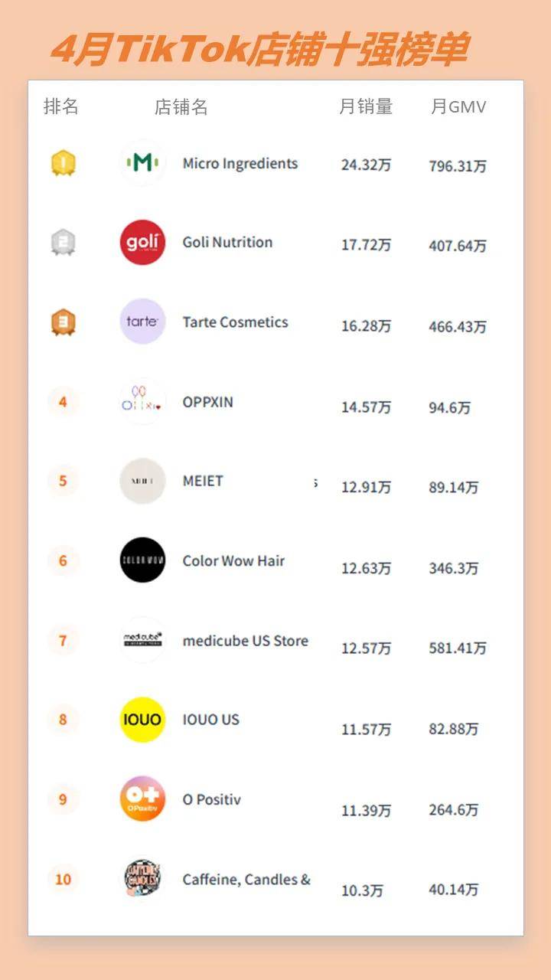Click the gold first-place rank badge
Image resolution: width=551 pixels, height=980 pixels.
pyautogui.click(x=64, y=162)
